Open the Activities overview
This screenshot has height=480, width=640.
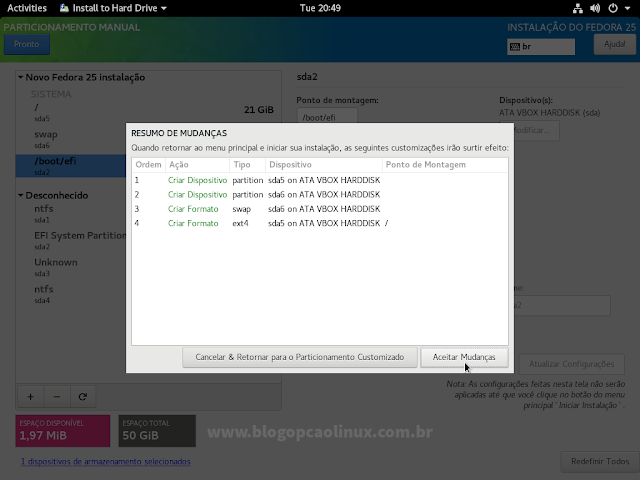point(27,8)
